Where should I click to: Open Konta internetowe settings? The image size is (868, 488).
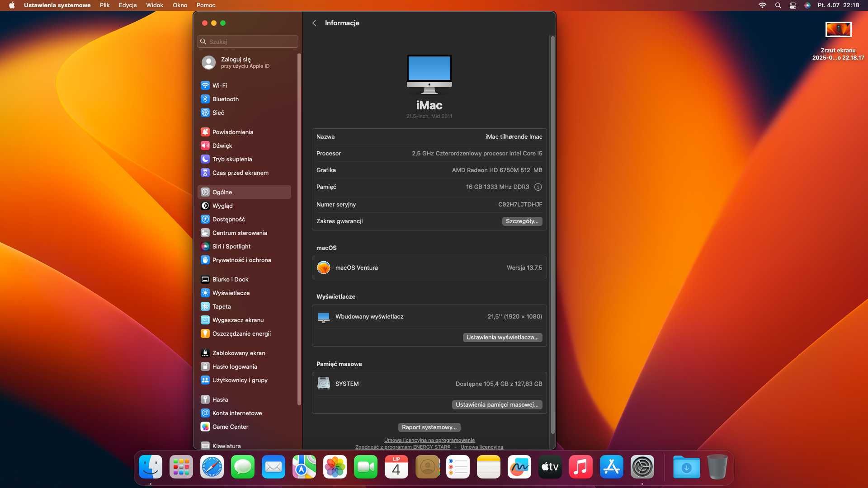(244, 413)
